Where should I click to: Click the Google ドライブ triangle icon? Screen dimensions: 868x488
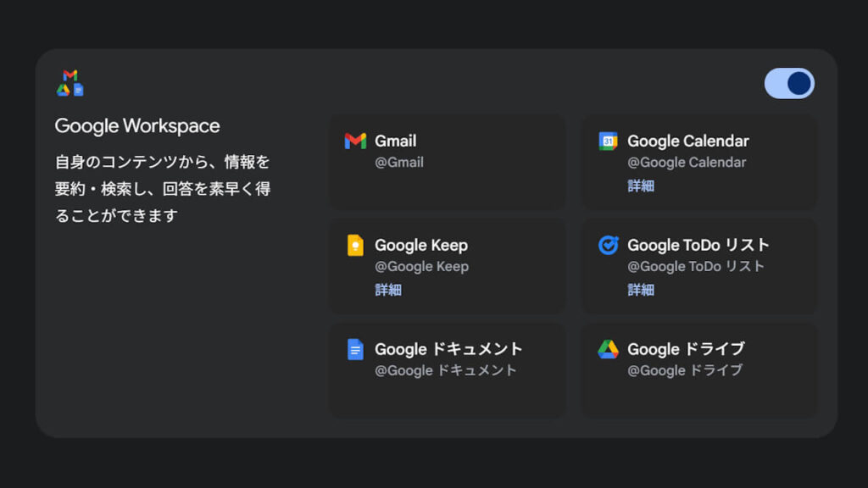[x=608, y=349]
